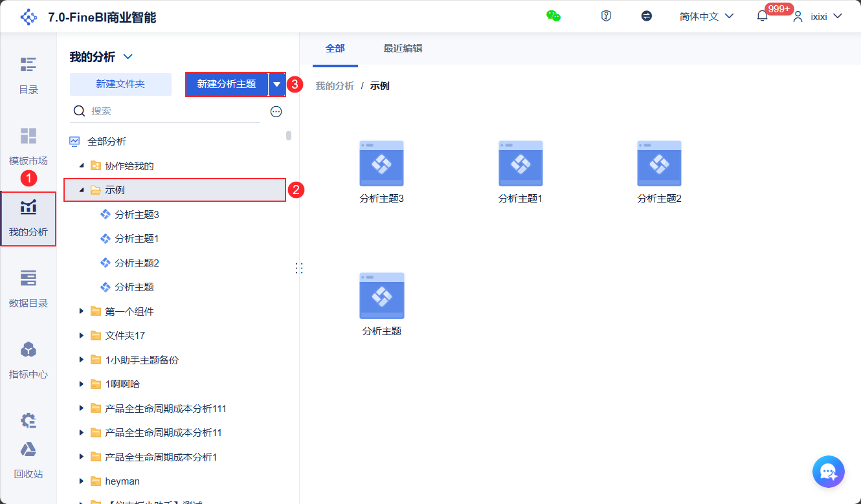
Task: Expand the 产品全生命周期成本分析1 folder
Action: pyautogui.click(x=82, y=457)
